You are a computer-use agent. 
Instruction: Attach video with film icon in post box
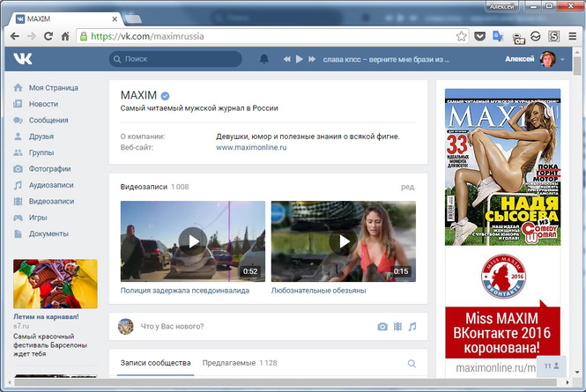tap(397, 327)
